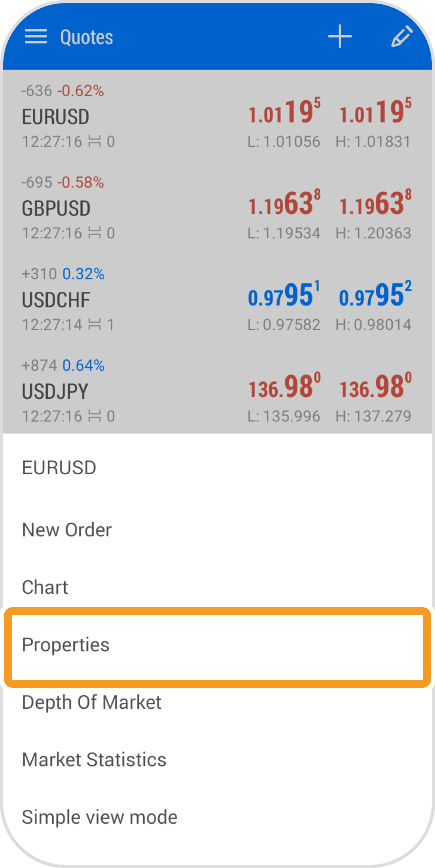Screen dimensions: 435x868
Task: Choose Properties in the menu
Action: click(66, 645)
